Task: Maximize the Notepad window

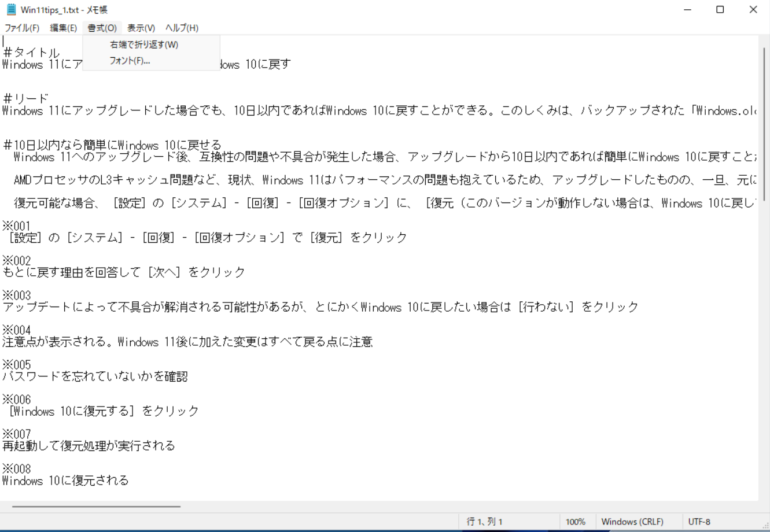Action: pyautogui.click(x=719, y=9)
